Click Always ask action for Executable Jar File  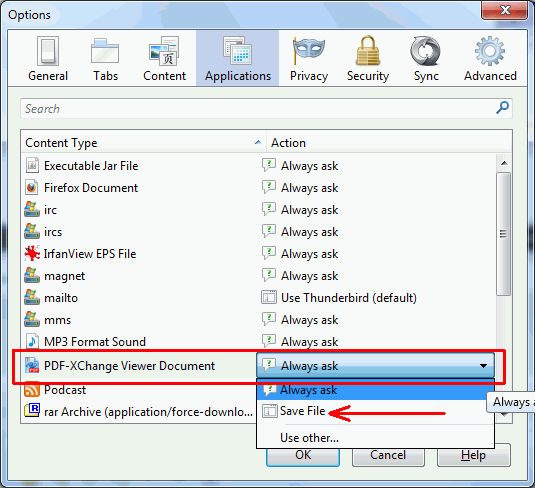(x=309, y=166)
